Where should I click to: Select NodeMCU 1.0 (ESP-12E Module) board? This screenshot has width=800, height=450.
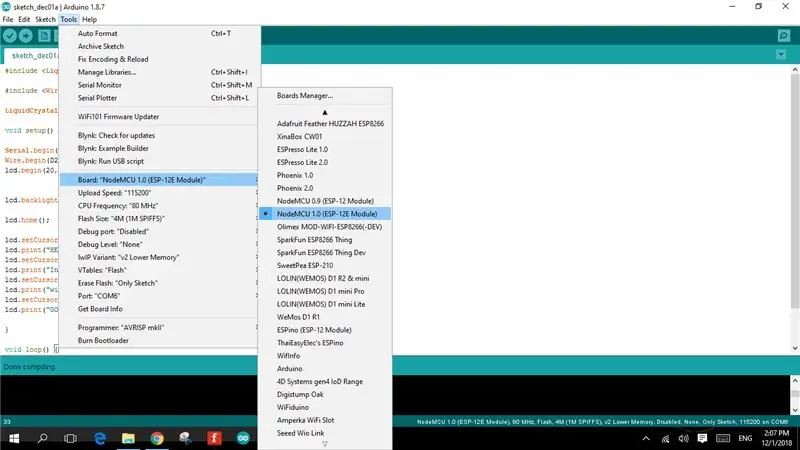point(325,214)
